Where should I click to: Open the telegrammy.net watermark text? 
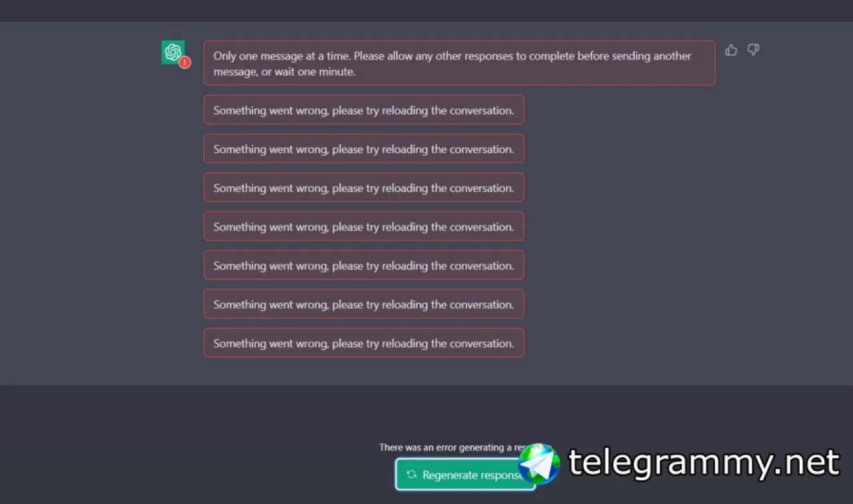point(704,463)
